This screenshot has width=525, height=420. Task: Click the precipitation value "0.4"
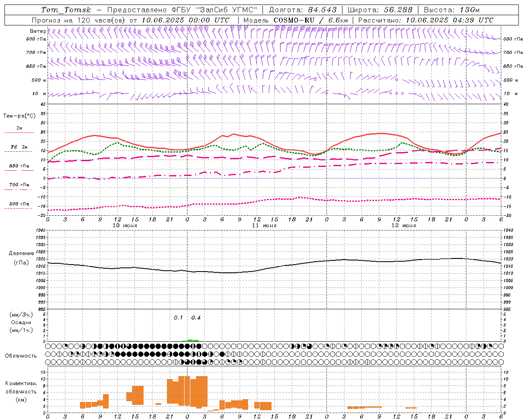[196, 318]
